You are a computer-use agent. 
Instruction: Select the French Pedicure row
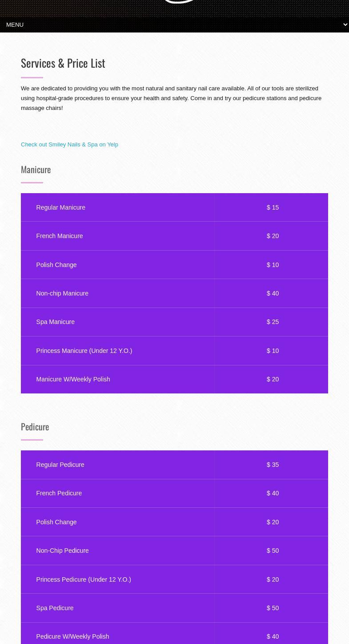tap(59, 493)
